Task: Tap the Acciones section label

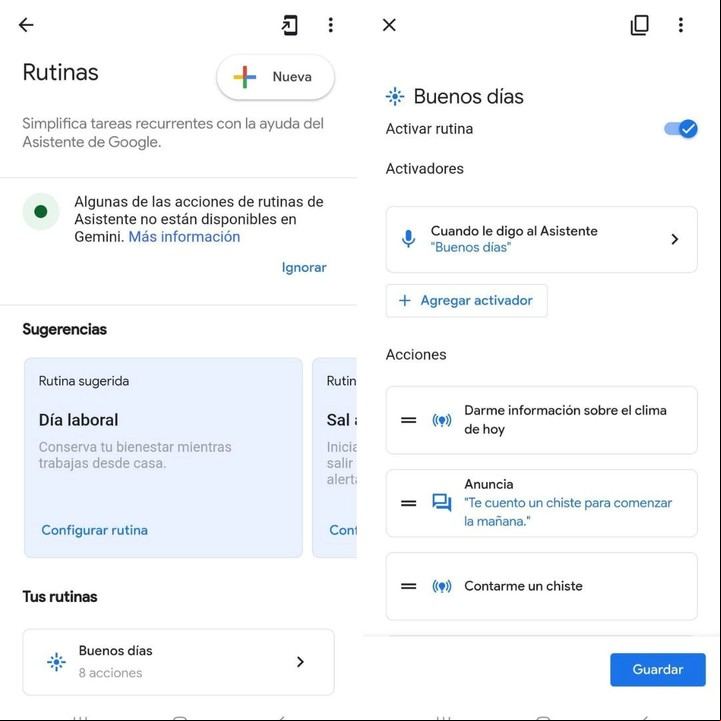Action: point(416,355)
